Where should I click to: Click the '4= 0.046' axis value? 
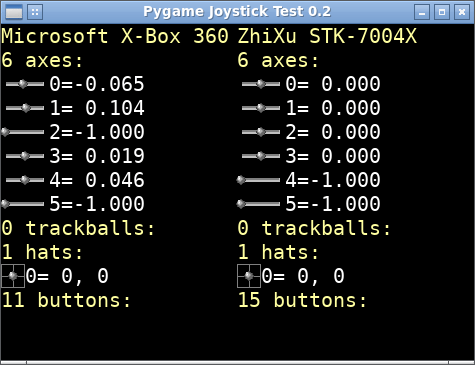[x=97, y=180]
